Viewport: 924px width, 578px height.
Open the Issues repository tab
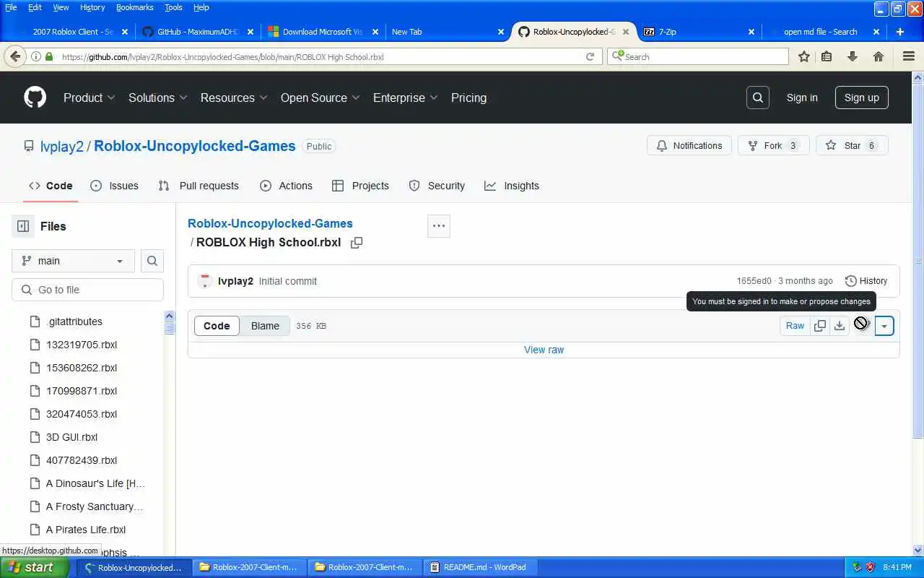[x=114, y=186]
